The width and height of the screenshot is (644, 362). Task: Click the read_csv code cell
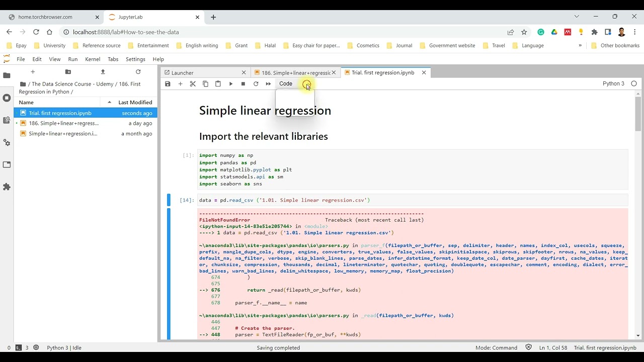tap(413, 200)
